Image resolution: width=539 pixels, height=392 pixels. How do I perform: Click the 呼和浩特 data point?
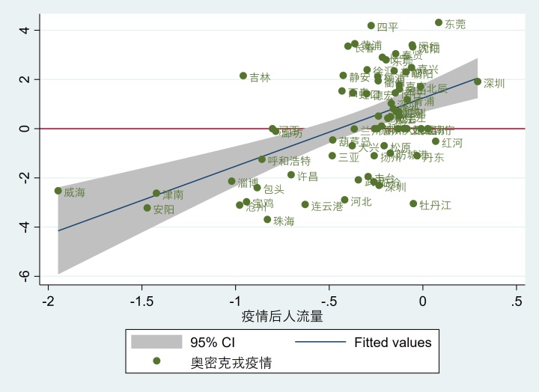(x=262, y=159)
